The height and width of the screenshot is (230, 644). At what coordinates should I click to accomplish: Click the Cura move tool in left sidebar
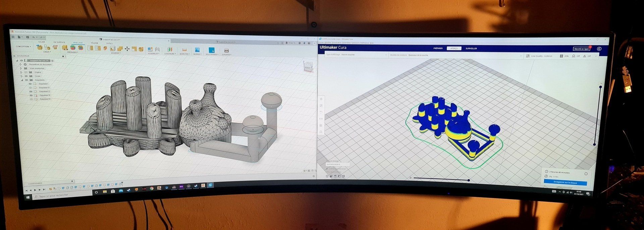click(x=321, y=99)
